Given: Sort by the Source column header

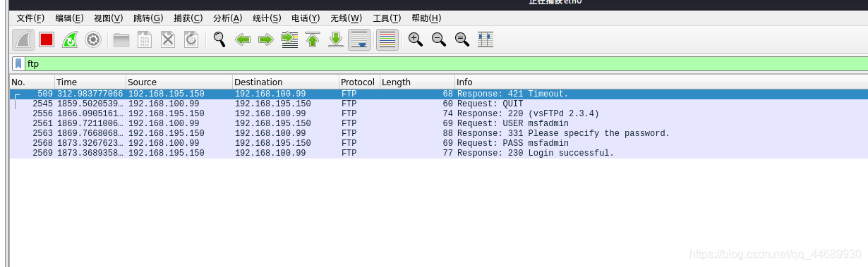Looking at the screenshot, I should point(179,82).
